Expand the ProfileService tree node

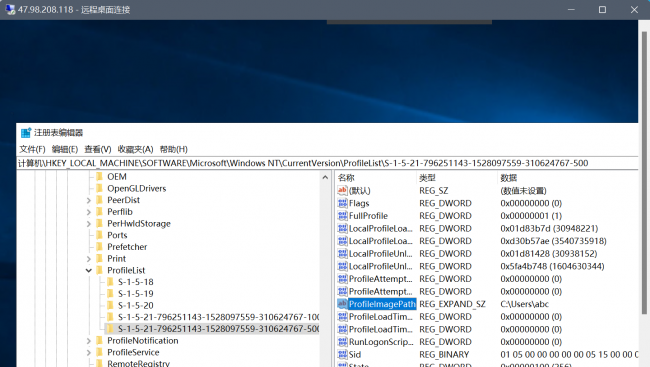pos(89,352)
